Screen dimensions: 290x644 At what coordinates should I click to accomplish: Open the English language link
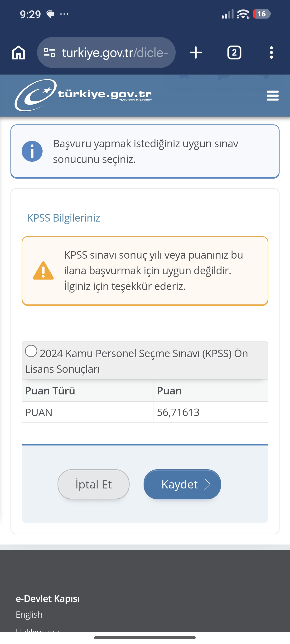[29, 615]
